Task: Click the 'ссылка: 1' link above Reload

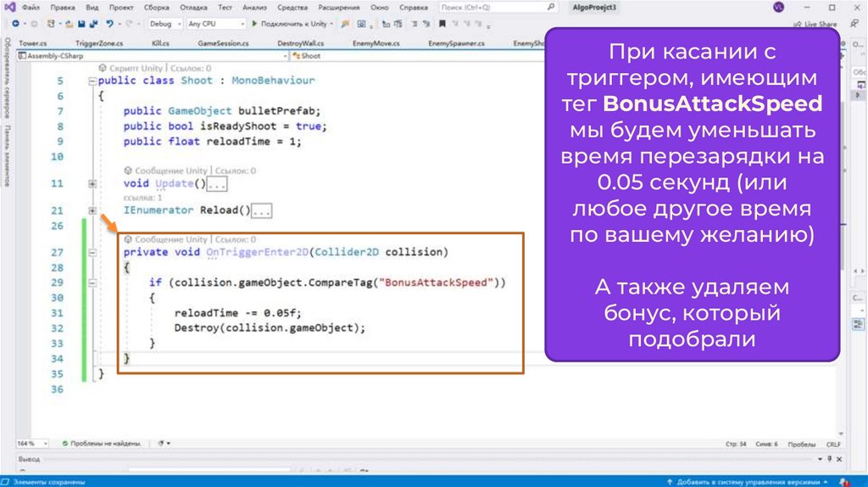Action: [x=142, y=197]
